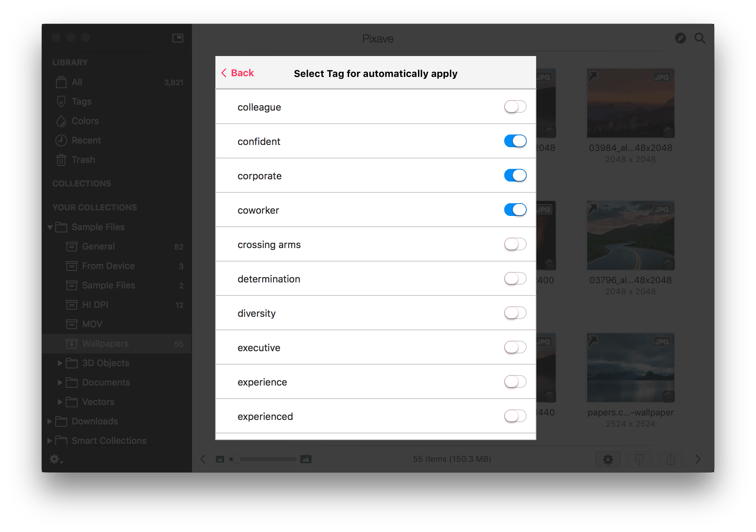Screen dimensions: 756x532
Task: Collapse the Sample Files collection tree
Action: point(50,227)
